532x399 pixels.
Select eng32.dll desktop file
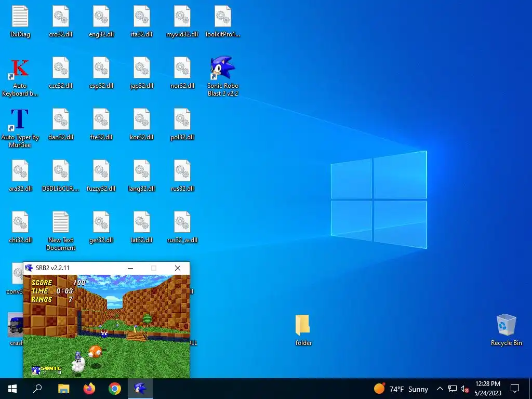[x=101, y=21]
